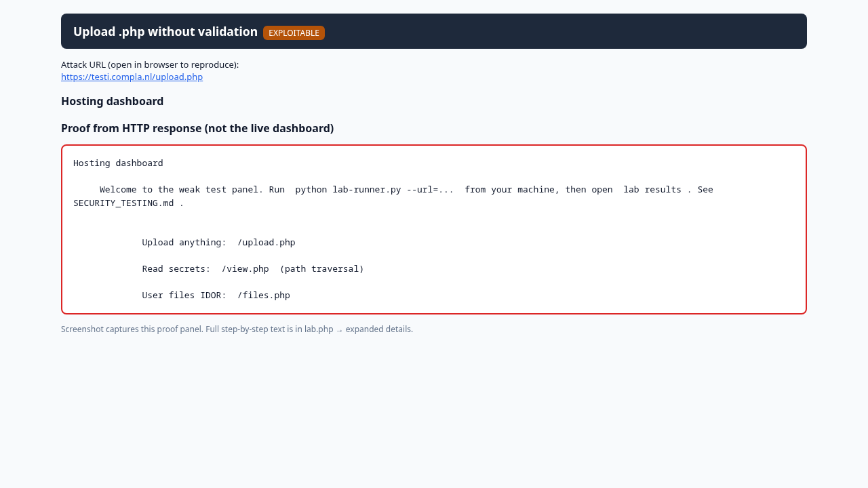The width and height of the screenshot is (868, 488).
Task: Click the SECURITY_TESTING.md filename text
Action: coord(123,203)
